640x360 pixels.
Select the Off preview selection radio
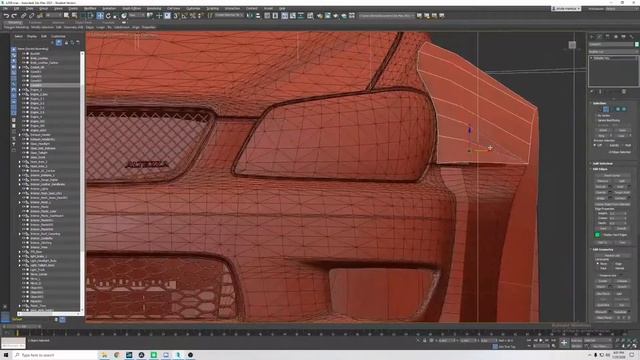[595, 145]
